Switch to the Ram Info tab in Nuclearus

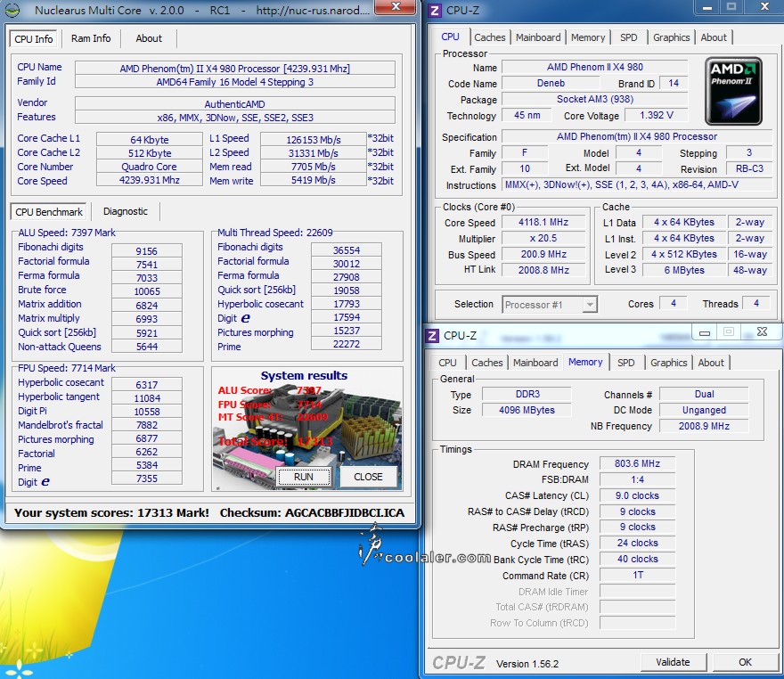click(91, 38)
